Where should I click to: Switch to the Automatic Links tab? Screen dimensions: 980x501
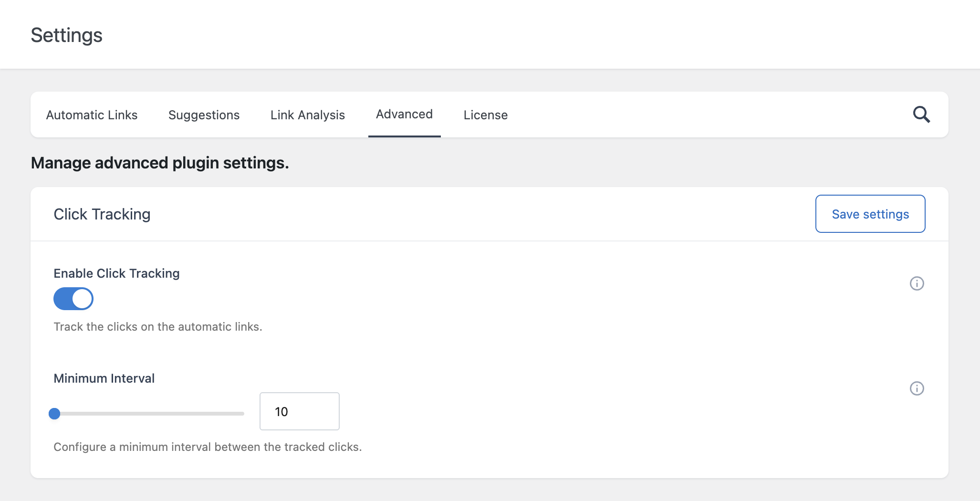92,115
